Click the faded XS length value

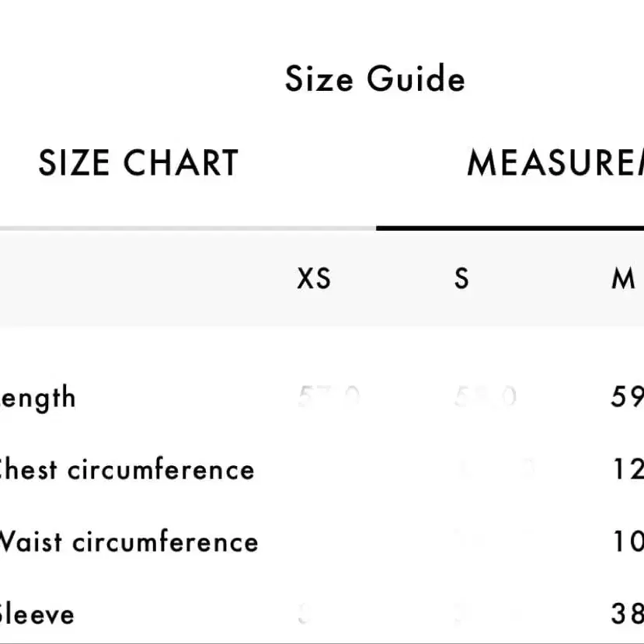(x=329, y=398)
